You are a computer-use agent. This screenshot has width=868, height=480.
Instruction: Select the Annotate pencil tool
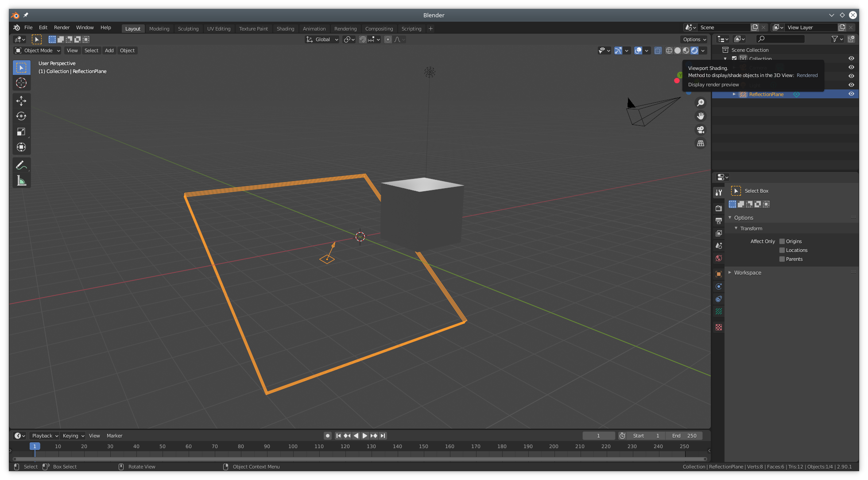(x=21, y=165)
